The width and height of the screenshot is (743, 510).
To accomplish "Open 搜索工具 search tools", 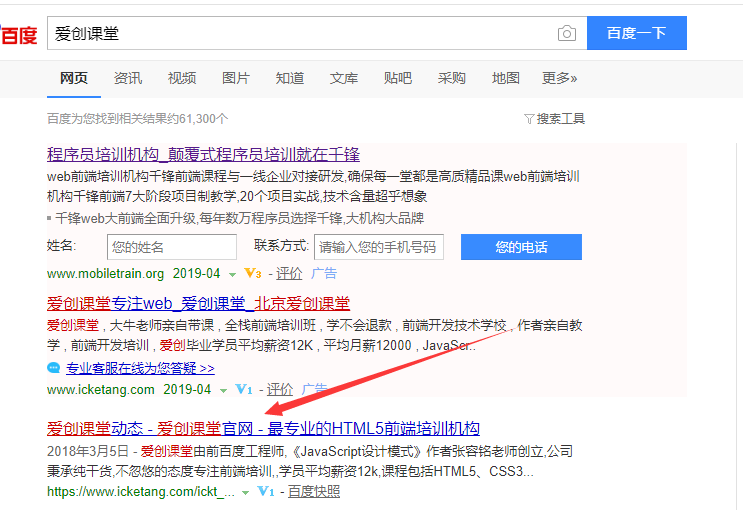I will 554,118.
